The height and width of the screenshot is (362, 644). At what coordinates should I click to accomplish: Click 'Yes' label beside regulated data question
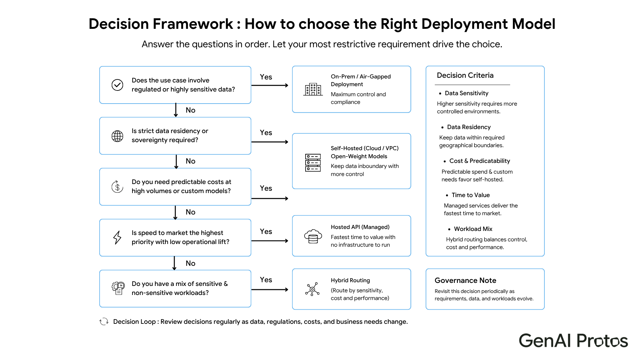tap(266, 77)
